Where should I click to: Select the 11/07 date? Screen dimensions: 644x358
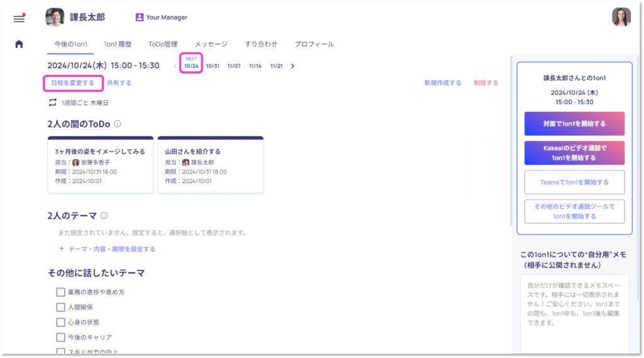click(x=234, y=66)
